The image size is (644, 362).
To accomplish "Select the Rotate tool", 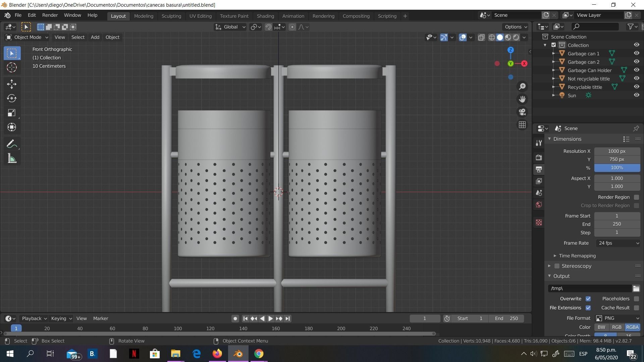I will click(x=12, y=99).
